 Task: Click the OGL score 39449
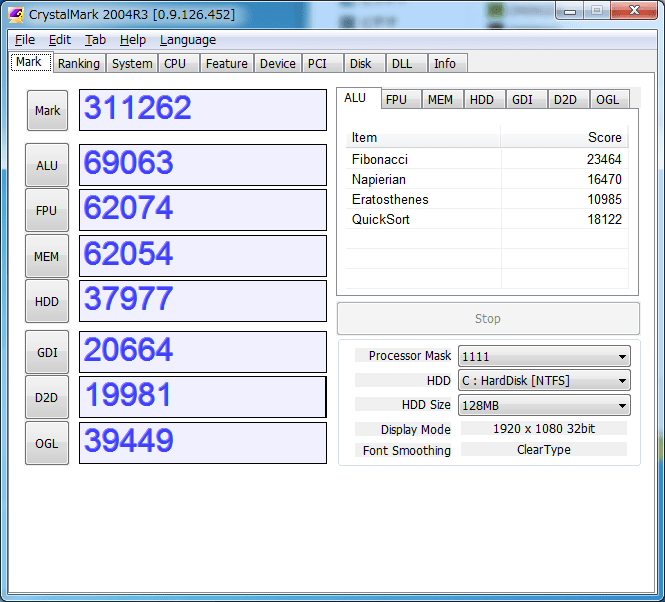pyautogui.click(x=203, y=443)
